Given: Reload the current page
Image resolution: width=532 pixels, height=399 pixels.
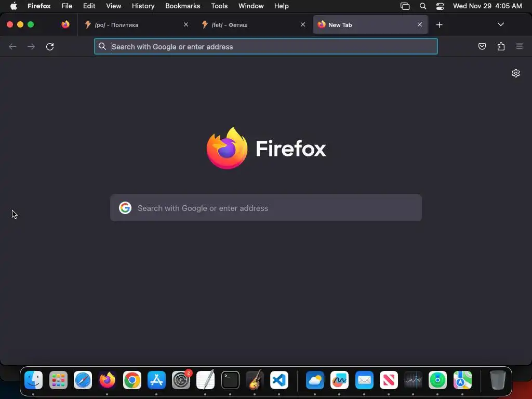Looking at the screenshot, I should (x=50, y=46).
